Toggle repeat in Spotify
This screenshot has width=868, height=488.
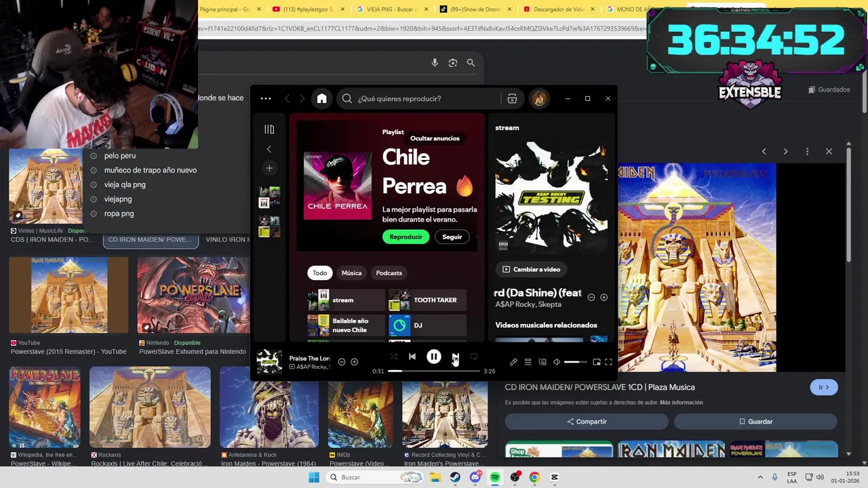474,357
